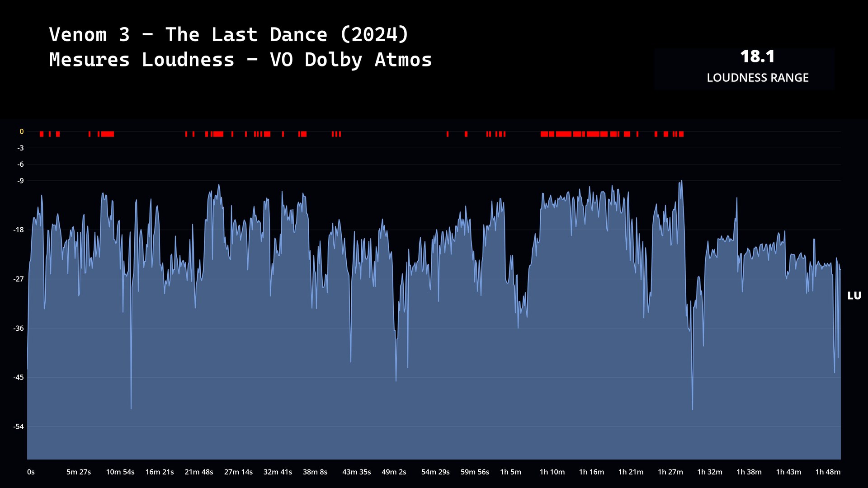This screenshot has height=488, width=868.
Task: Click the 1h 48m time label
Action: click(828, 472)
